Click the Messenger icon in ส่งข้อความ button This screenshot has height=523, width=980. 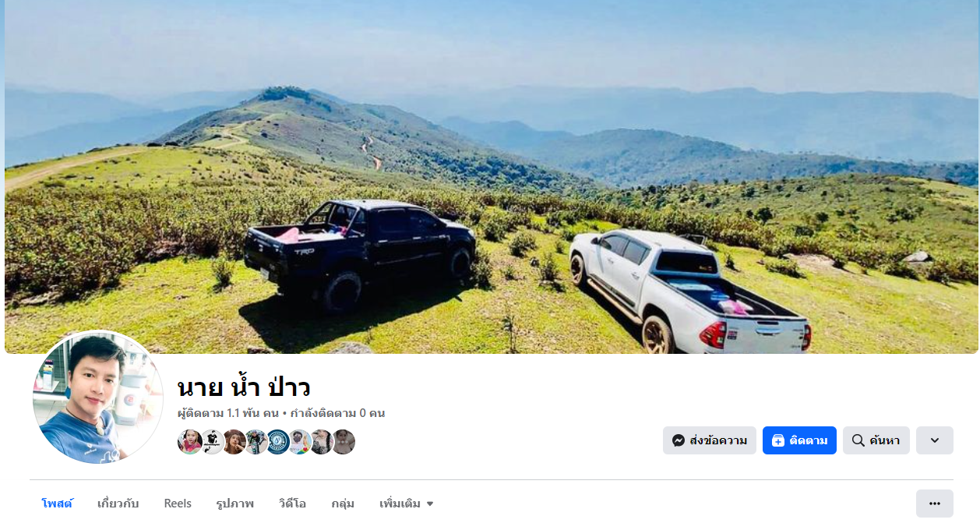[679, 440]
